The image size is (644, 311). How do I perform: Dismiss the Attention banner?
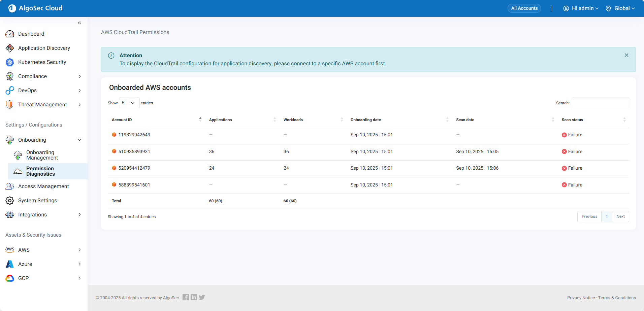click(626, 55)
